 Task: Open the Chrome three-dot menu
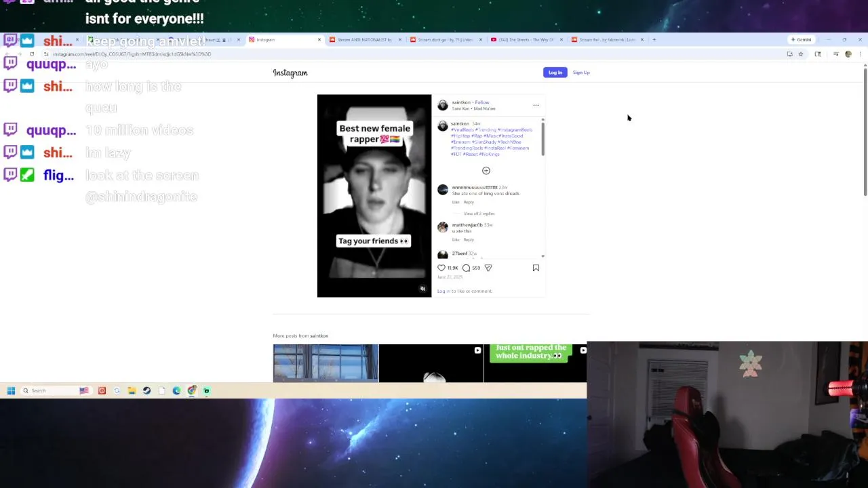(860, 54)
